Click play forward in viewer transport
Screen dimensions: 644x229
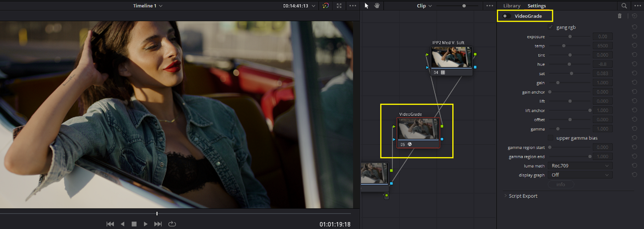[x=145, y=224]
